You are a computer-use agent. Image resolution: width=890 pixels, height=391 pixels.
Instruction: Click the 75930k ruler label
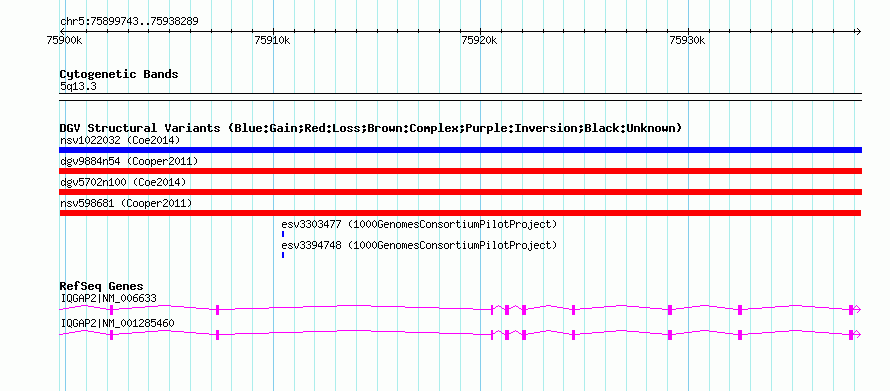[687, 40]
